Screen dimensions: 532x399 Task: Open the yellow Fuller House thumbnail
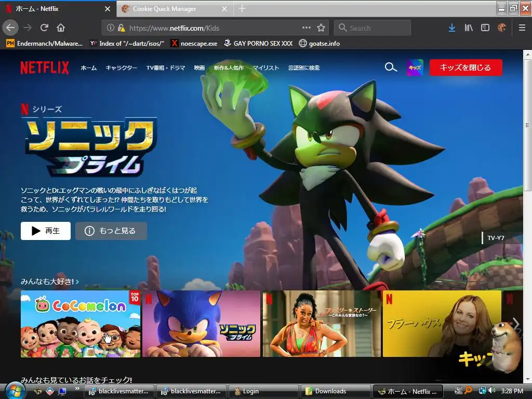pos(442,324)
